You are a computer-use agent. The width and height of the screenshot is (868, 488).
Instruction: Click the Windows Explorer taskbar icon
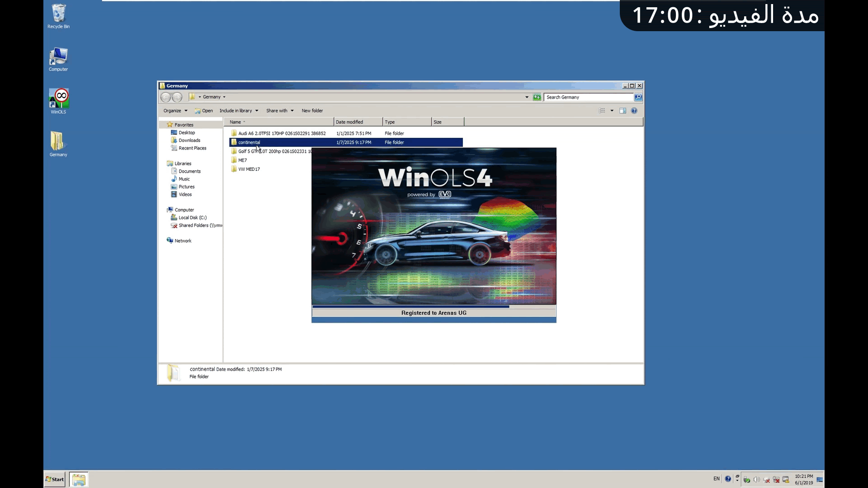point(79,479)
